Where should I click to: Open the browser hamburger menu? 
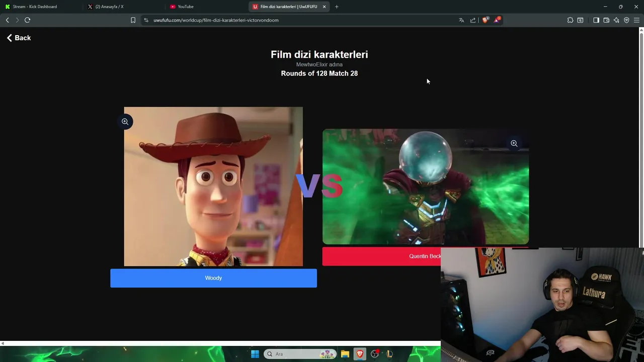click(636, 20)
